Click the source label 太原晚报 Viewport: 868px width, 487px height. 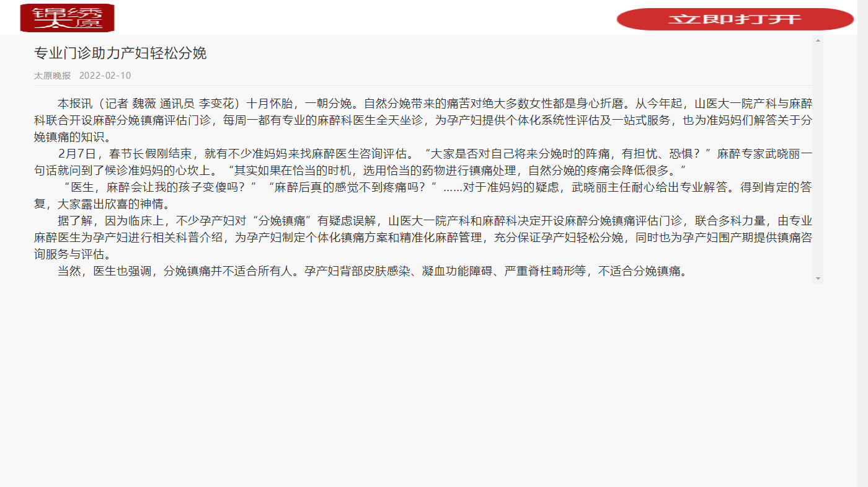52,76
